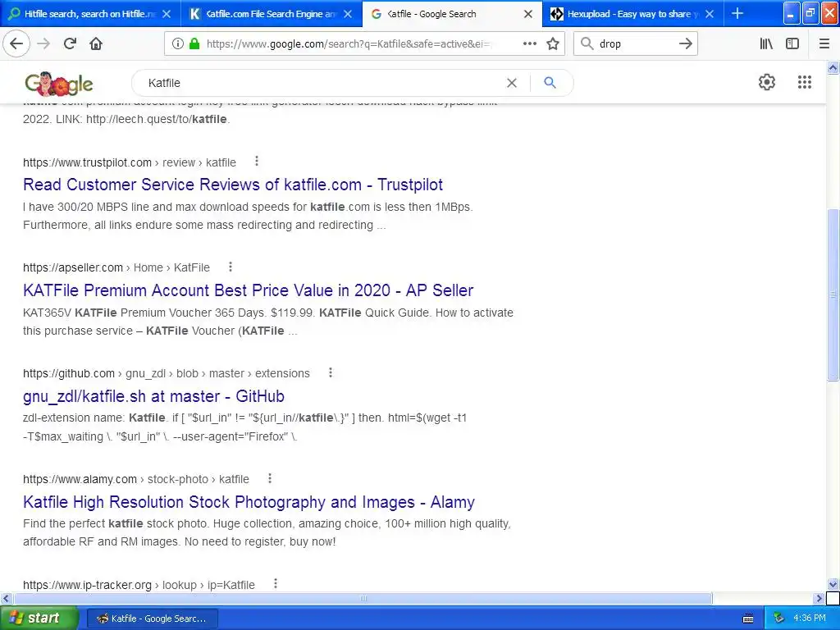Click the Katfile taskbar window button

pyautogui.click(x=152, y=619)
